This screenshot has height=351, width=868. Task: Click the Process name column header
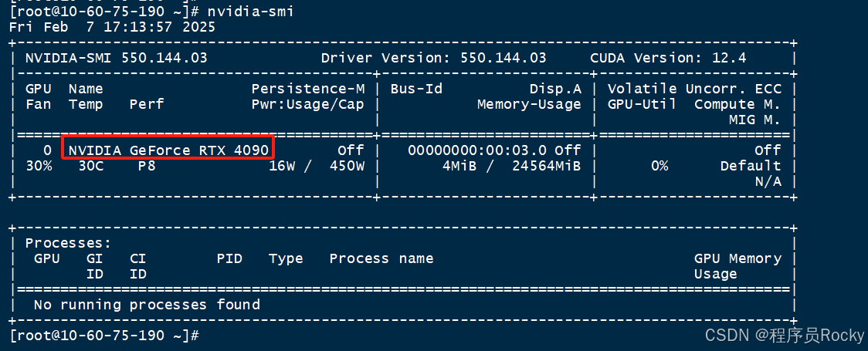click(x=381, y=258)
